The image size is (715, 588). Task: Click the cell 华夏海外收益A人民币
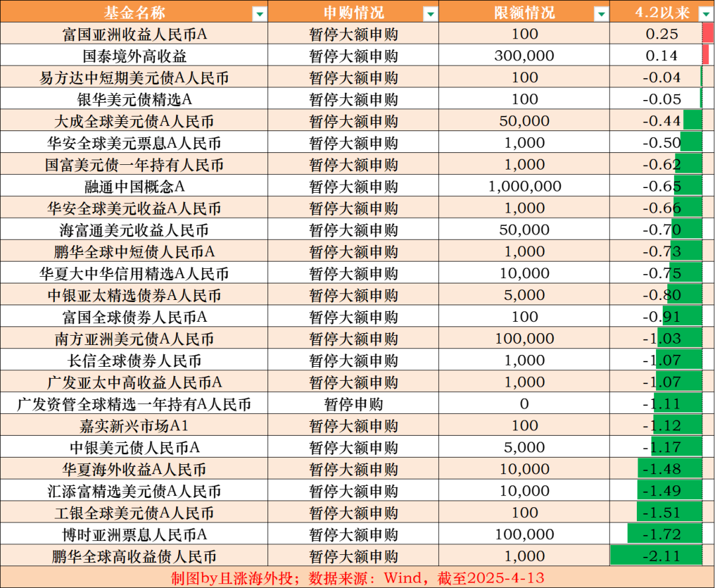coord(134,469)
